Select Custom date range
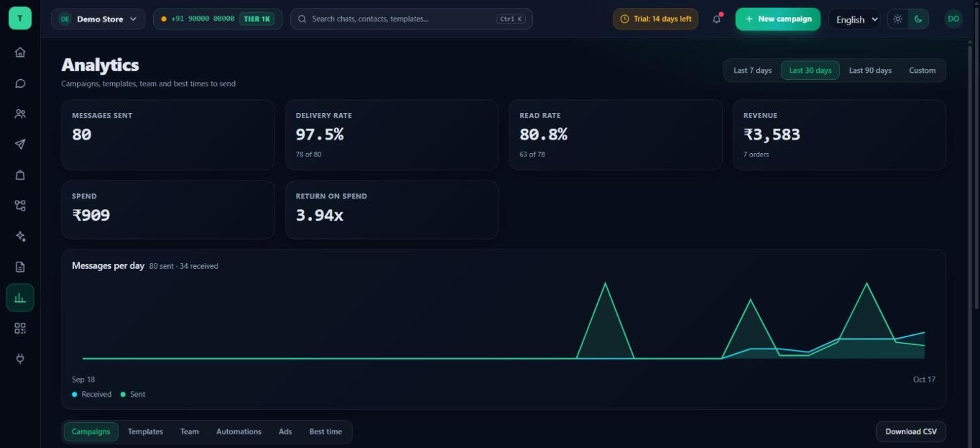 tap(922, 70)
